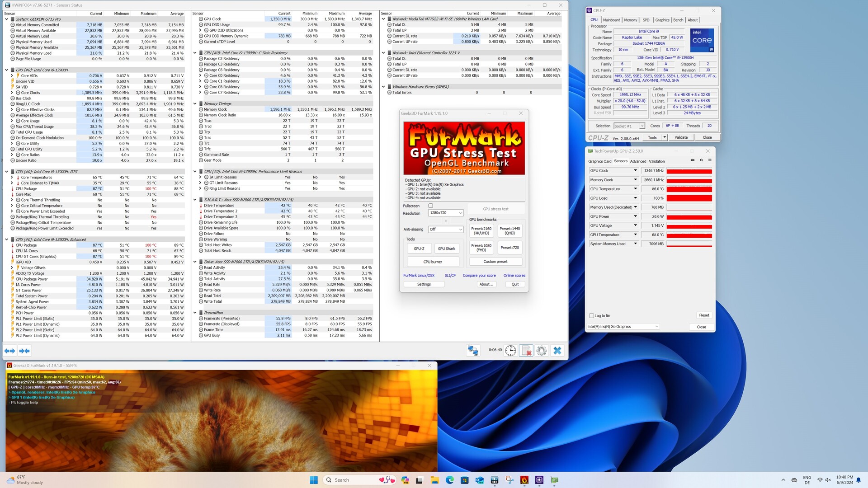The image size is (868, 488).
Task: Switch to GPU-Z Validation tab
Action: coord(657,161)
